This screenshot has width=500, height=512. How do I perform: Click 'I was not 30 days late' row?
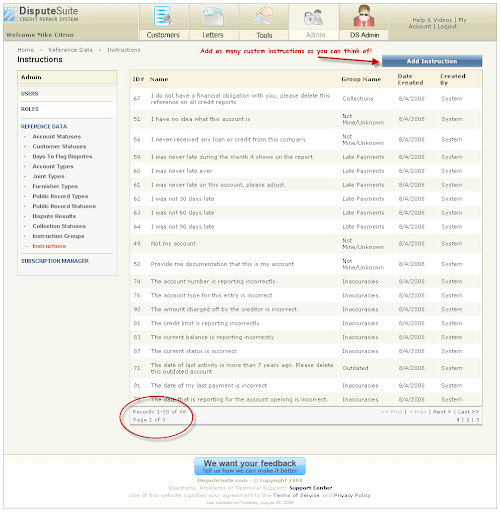[x=182, y=199]
